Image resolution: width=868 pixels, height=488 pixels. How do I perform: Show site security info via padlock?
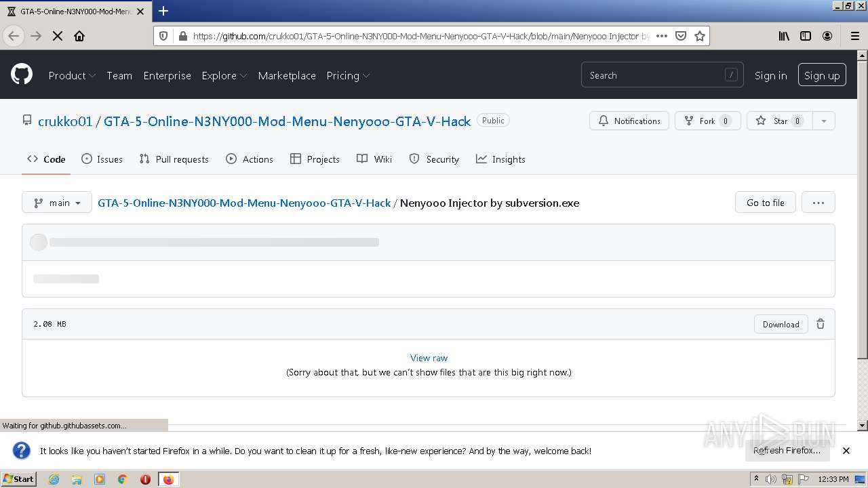[x=182, y=36]
